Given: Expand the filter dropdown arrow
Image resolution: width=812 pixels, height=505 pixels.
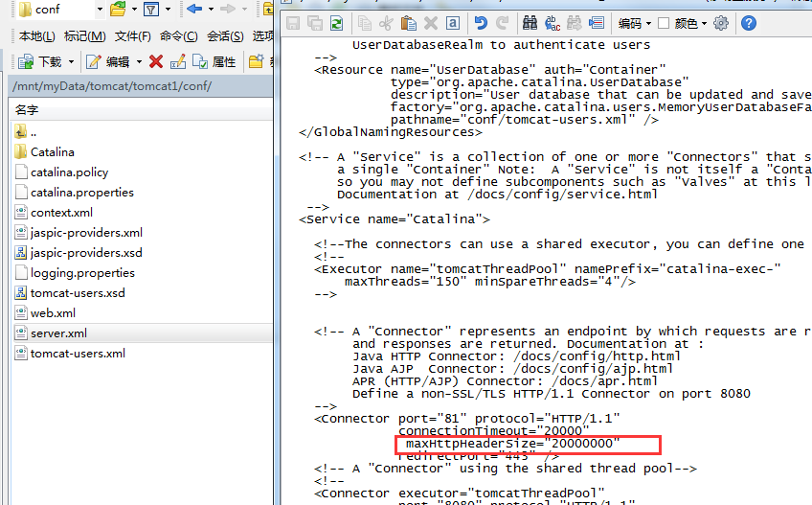Looking at the screenshot, I should tap(168, 10).
